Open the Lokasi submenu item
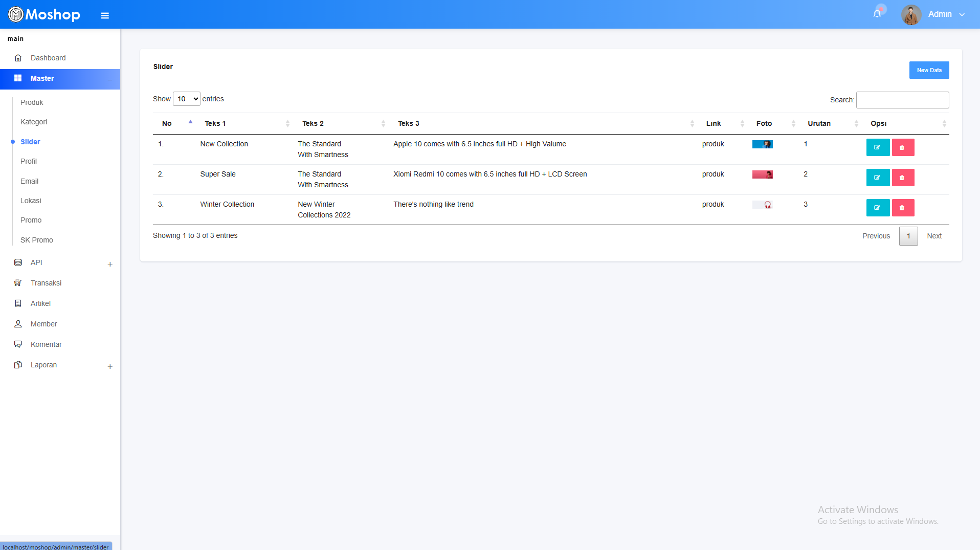The image size is (980, 550). (31, 201)
